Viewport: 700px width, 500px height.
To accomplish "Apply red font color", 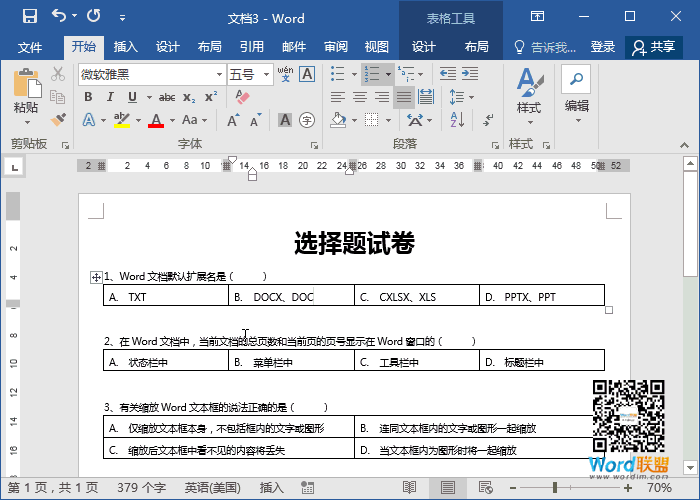I will [x=156, y=120].
